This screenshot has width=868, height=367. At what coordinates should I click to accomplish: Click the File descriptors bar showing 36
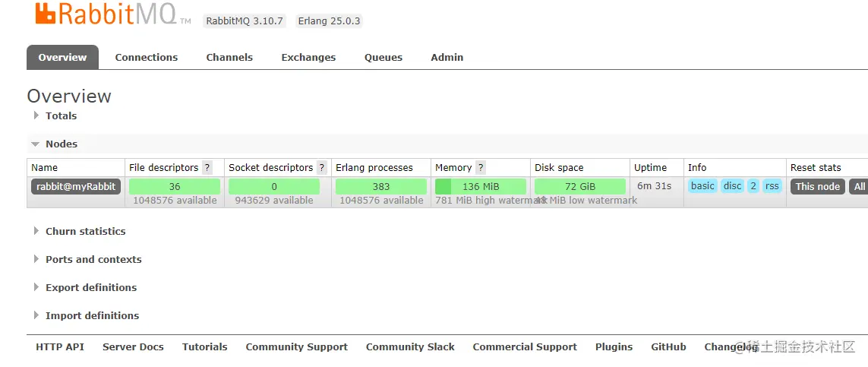pyautogui.click(x=175, y=187)
